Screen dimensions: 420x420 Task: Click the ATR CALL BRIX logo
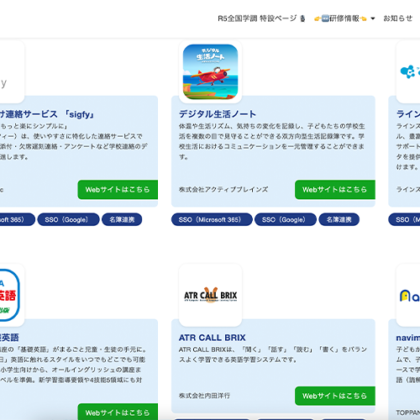click(210, 295)
